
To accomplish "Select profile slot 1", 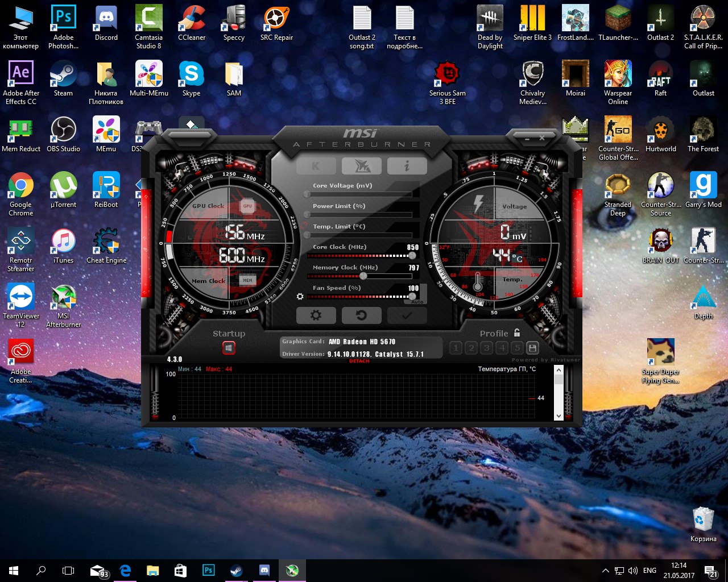I will (x=456, y=348).
